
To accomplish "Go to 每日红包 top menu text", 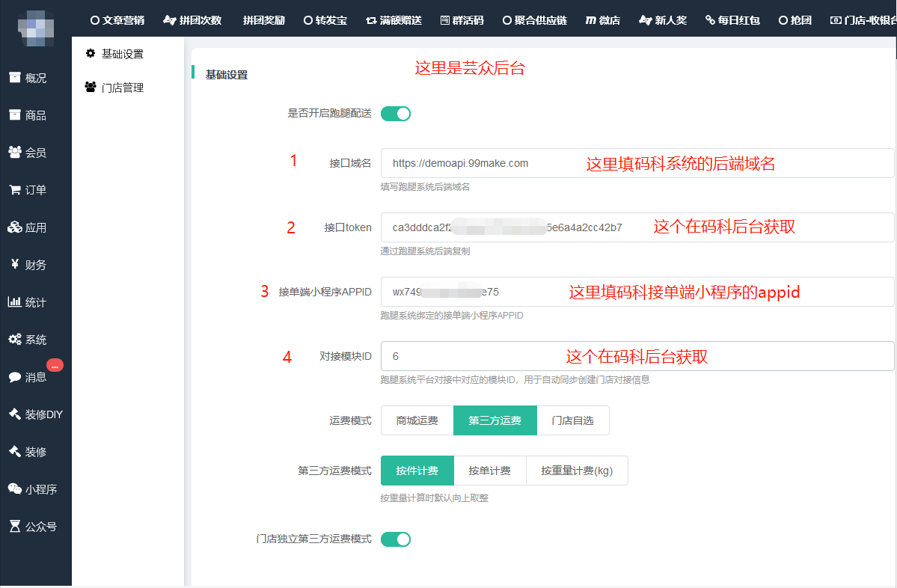I will coord(738,20).
